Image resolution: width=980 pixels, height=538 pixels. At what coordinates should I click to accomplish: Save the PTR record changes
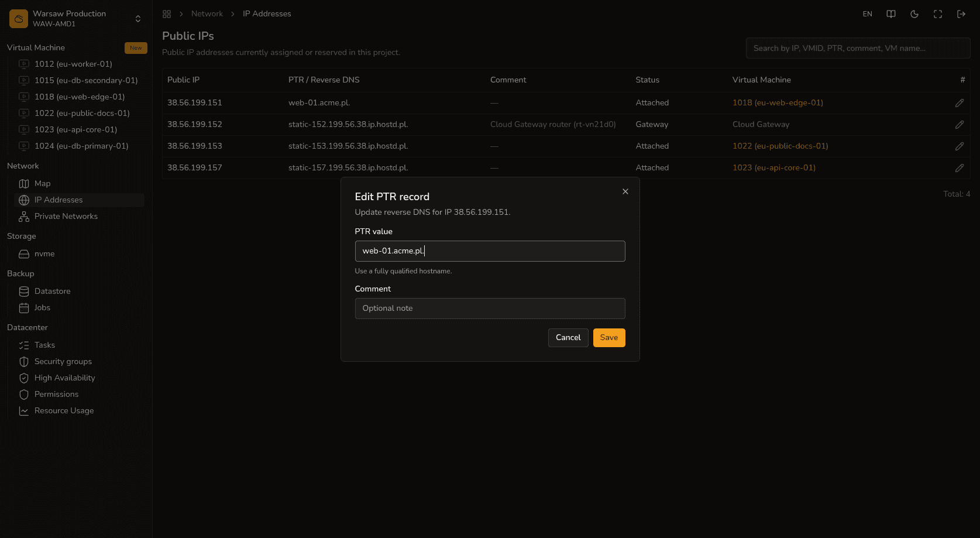[609, 338]
